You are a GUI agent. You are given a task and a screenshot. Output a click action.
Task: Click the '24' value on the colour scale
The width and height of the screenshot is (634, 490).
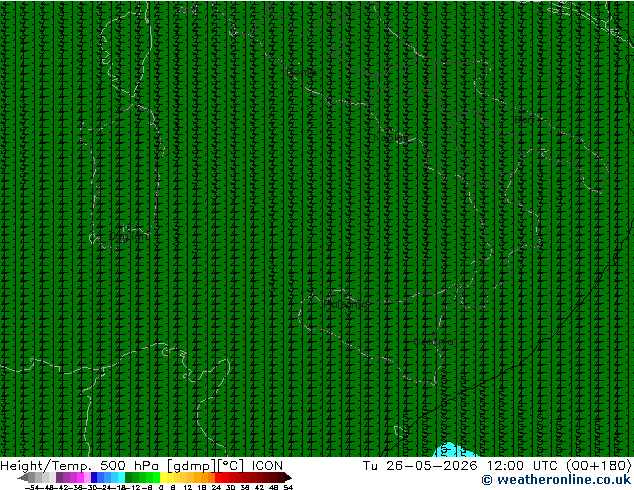click(x=216, y=488)
